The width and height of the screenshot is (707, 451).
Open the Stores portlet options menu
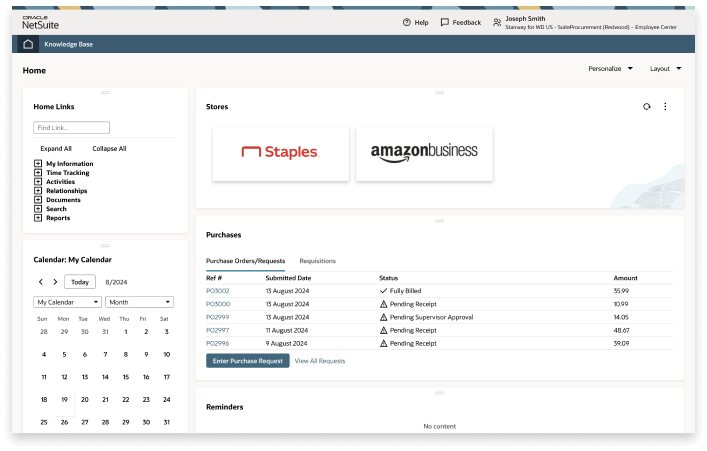665,106
